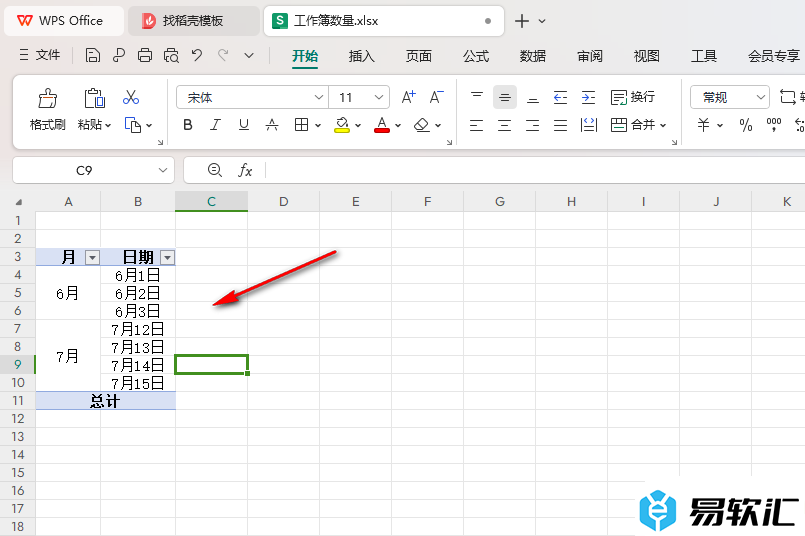Click the Paste (粘贴) clipboard icon
805x536 pixels.
click(x=94, y=98)
